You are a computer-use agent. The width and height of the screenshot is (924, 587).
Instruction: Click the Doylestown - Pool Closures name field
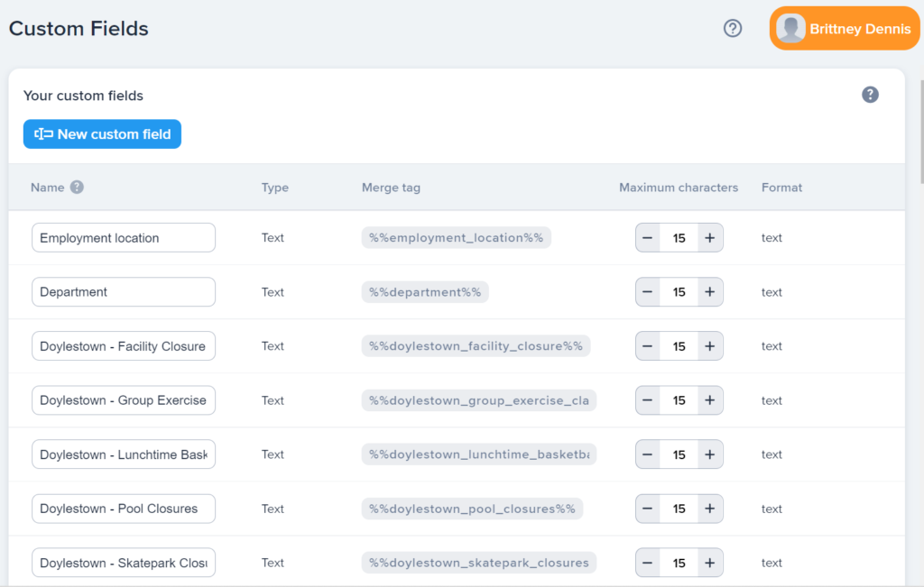(x=123, y=509)
